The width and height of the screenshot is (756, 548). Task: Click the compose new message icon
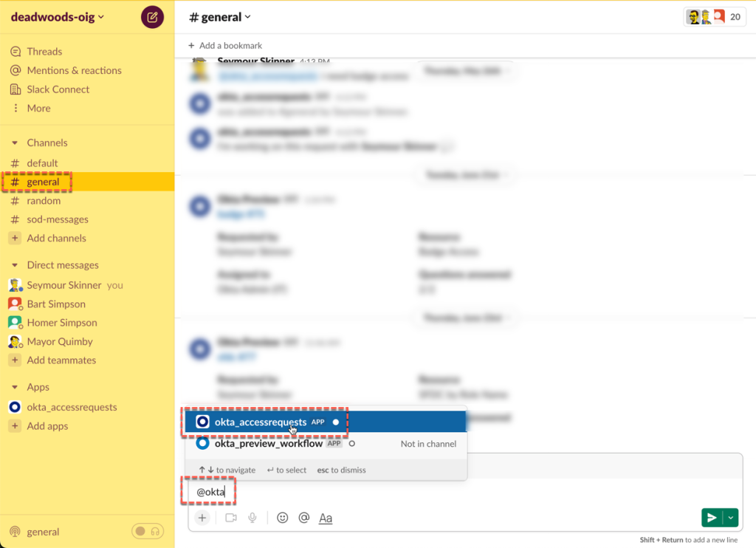pos(152,18)
